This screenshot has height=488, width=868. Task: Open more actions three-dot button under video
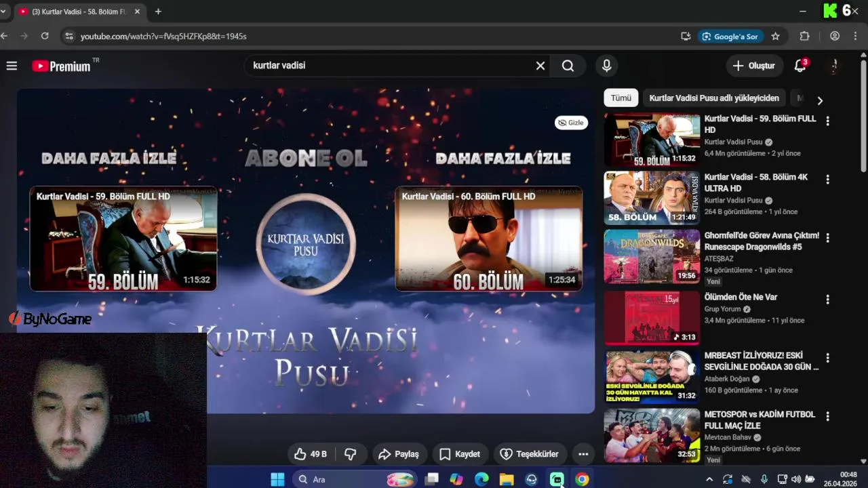click(583, 454)
